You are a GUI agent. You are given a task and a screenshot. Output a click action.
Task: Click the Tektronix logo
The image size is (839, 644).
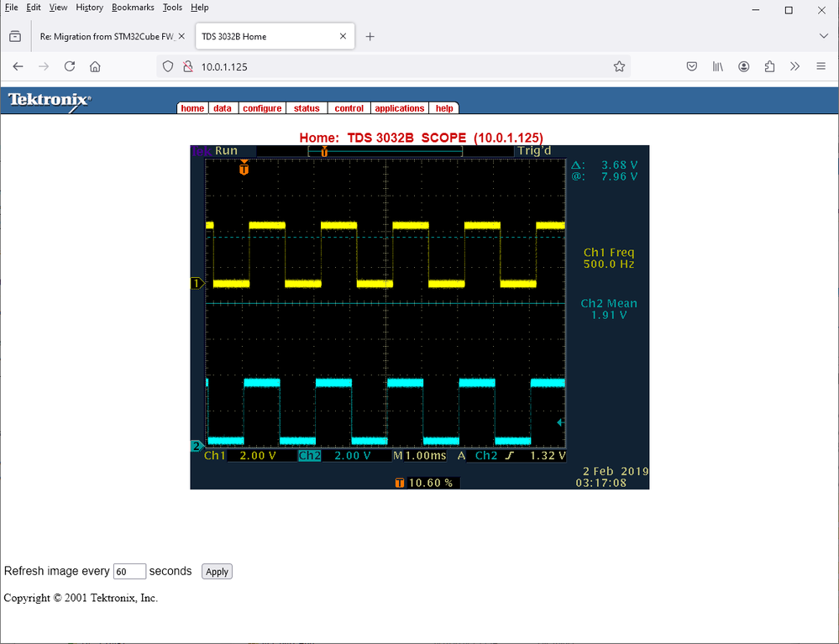tap(50, 101)
